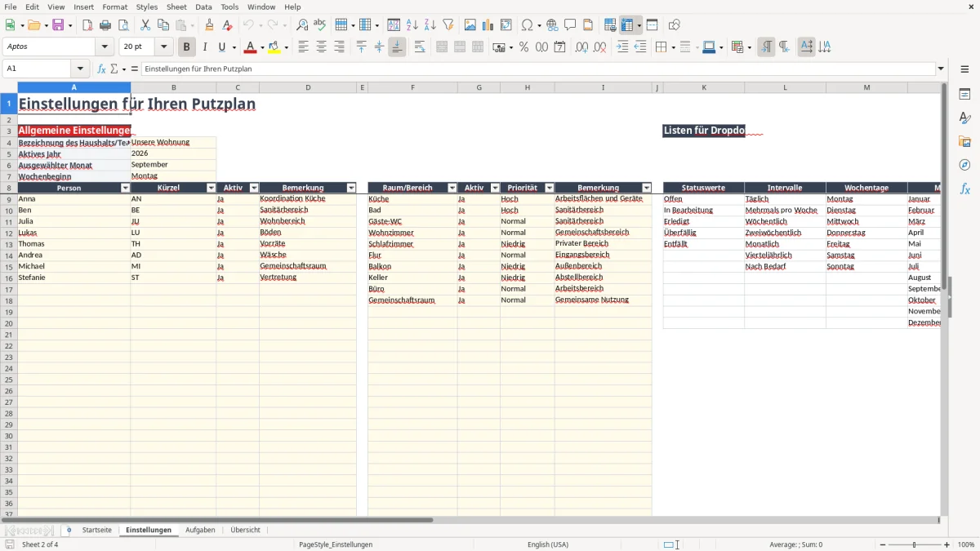Apply red font color swatch
Viewport: 980px width, 551px height.
pyautogui.click(x=249, y=47)
